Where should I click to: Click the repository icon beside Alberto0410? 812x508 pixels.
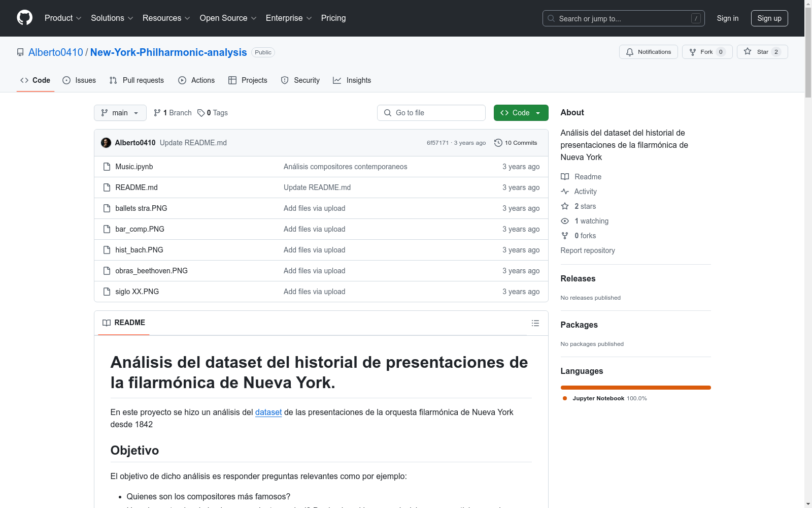click(x=20, y=52)
